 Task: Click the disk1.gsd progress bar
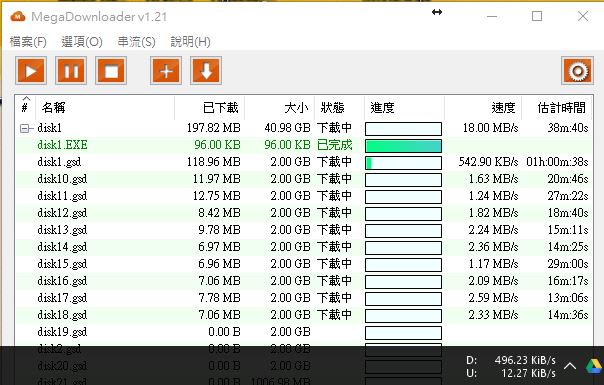[x=403, y=163]
